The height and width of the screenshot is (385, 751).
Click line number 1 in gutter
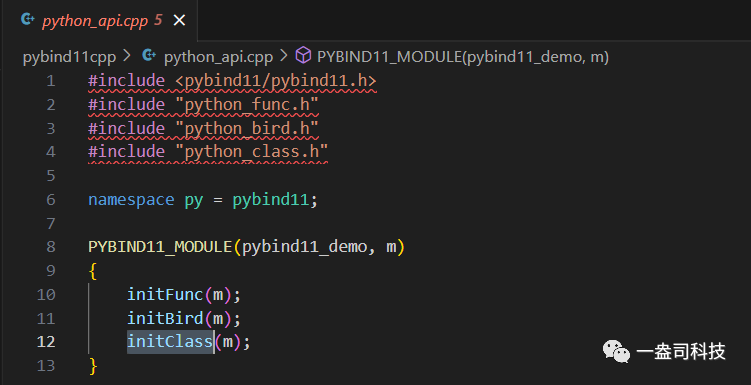point(51,80)
